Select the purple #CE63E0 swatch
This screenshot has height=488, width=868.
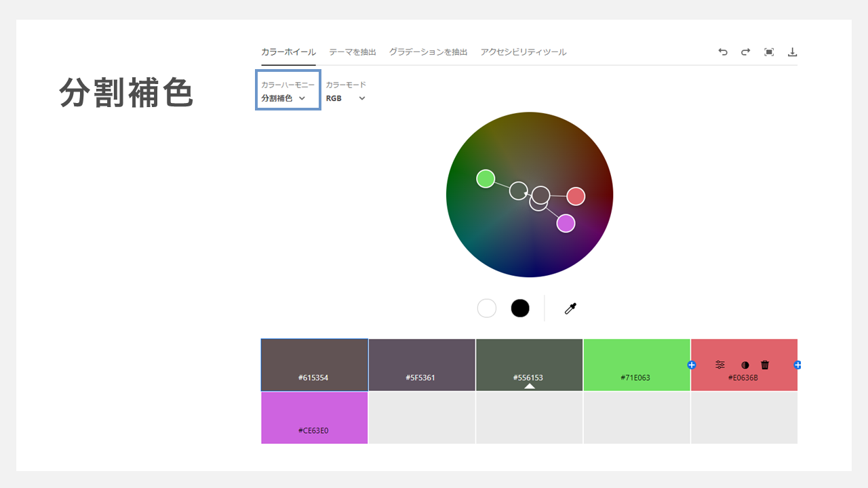pyautogui.click(x=315, y=418)
